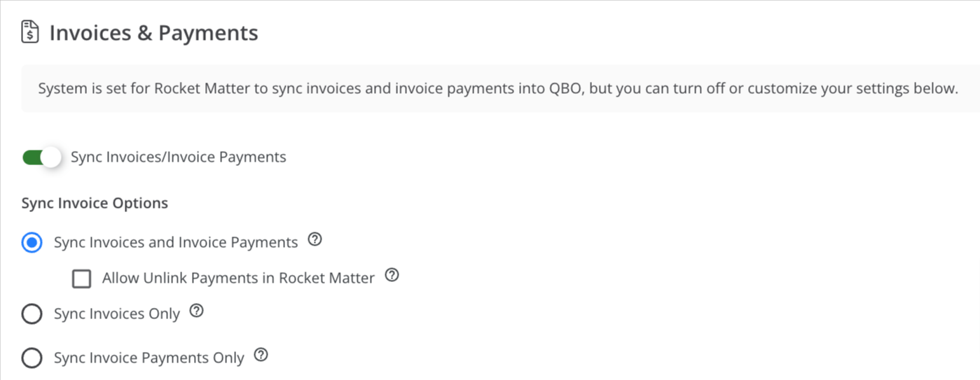Click the Sync Invoices/Invoice Payments label text
Viewport: 980px width, 380px height.
click(x=179, y=157)
